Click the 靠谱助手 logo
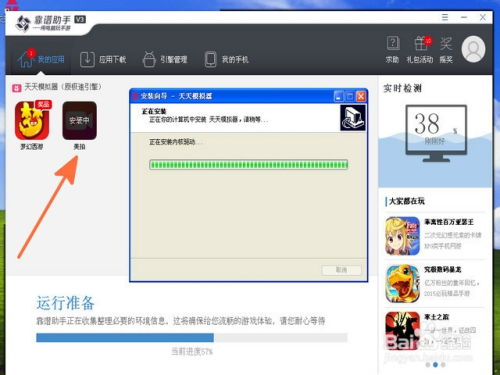 point(50,23)
